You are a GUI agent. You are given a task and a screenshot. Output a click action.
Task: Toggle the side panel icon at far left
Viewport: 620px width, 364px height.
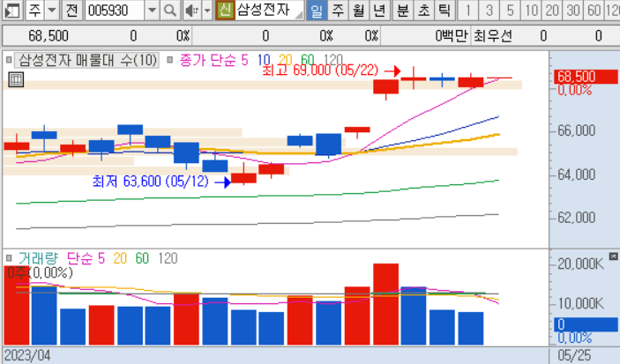pyautogui.click(x=11, y=11)
